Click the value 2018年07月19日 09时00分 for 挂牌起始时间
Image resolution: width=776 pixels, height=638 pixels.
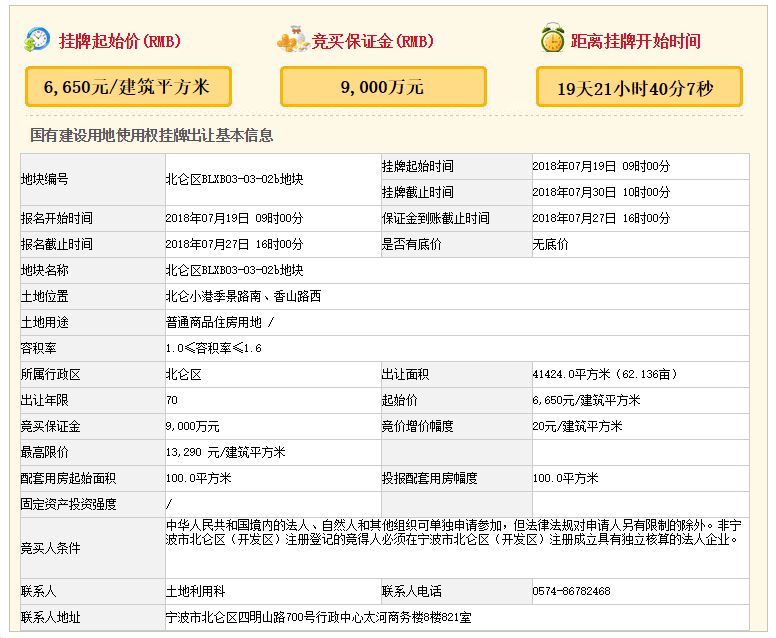coord(601,166)
